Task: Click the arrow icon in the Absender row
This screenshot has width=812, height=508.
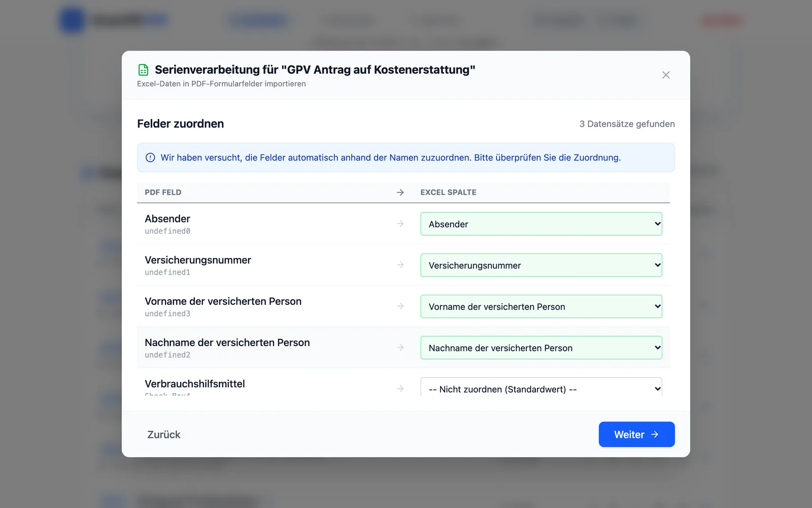Action: 400,224
